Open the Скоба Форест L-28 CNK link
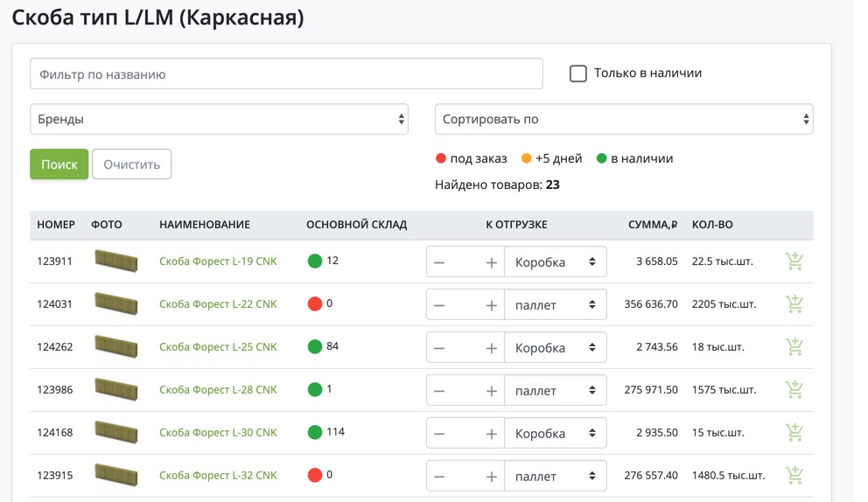Viewport: 868px width, 502px height. (218, 389)
